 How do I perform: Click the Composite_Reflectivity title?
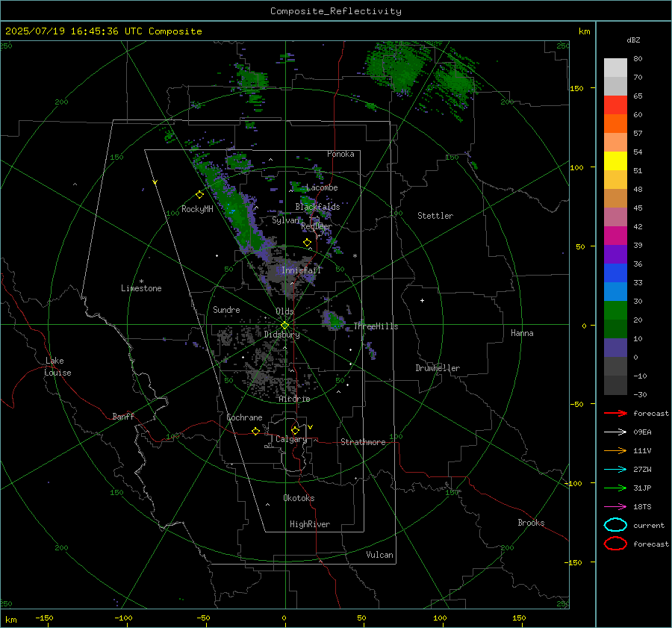click(x=336, y=11)
